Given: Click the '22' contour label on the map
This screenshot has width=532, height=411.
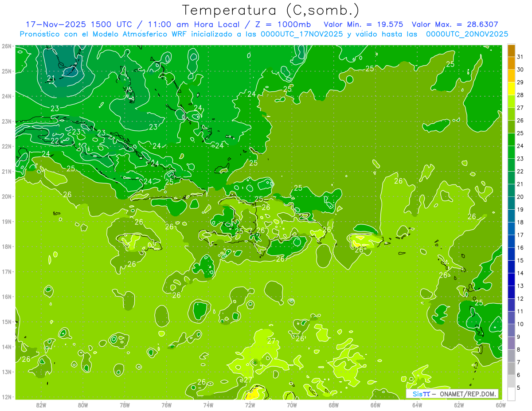Looking at the screenshot, I should pos(55,141).
